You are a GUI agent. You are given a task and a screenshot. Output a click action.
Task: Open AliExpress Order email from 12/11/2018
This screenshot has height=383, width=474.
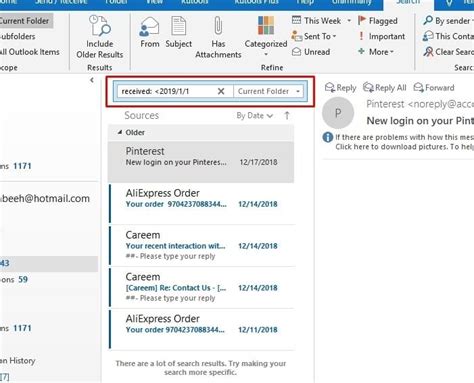(x=201, y=329)
